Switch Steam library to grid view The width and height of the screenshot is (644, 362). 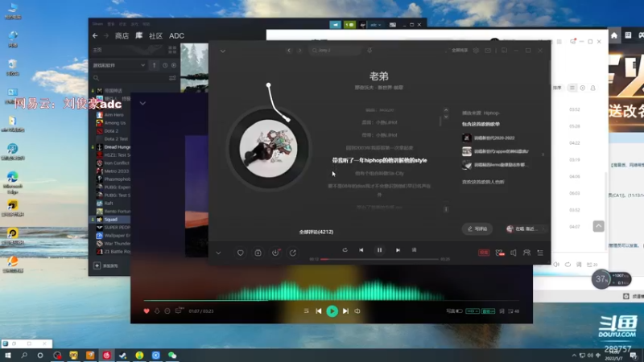(x=172, y=50)
